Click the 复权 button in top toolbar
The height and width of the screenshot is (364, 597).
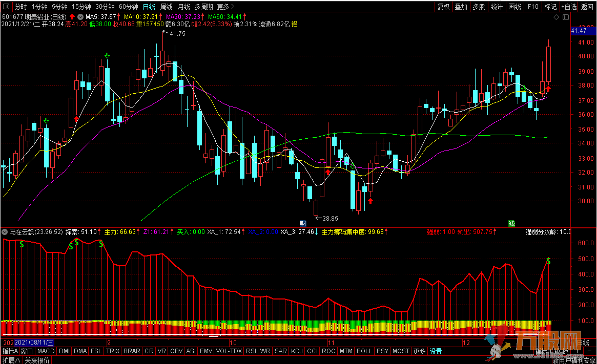(443, 7)
